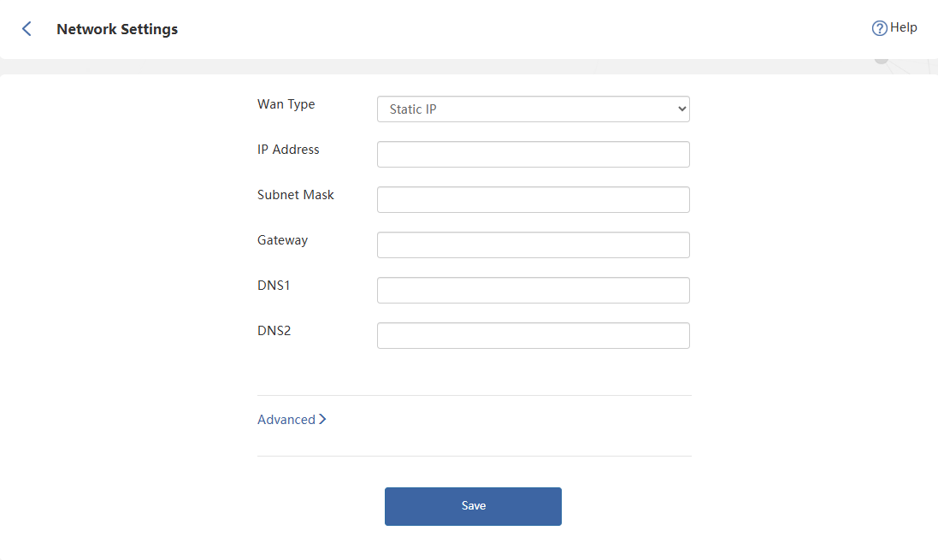Click the Gateway label
Screen dimensions: 938x560
[x=282, y=240]
